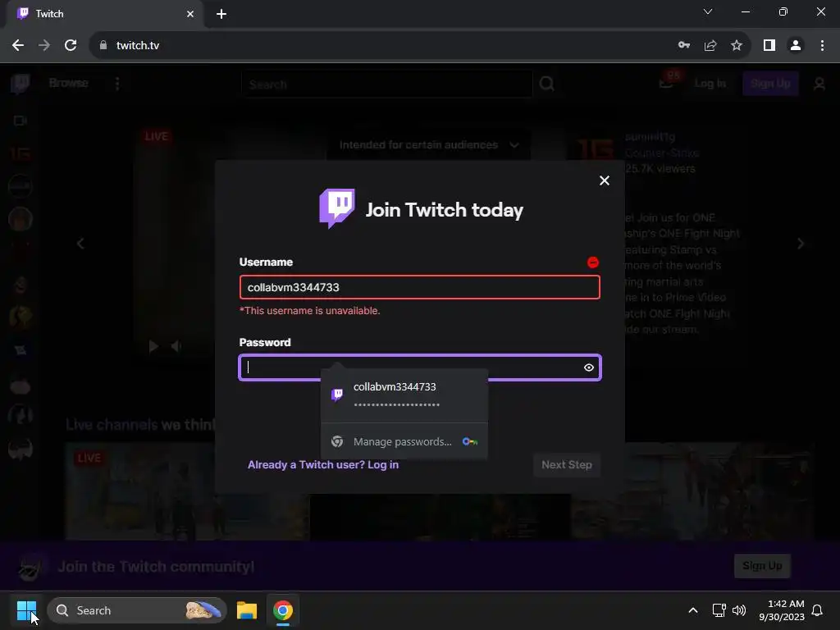
Task: Reload the twitch.tv page
Action: click(71, 46)
